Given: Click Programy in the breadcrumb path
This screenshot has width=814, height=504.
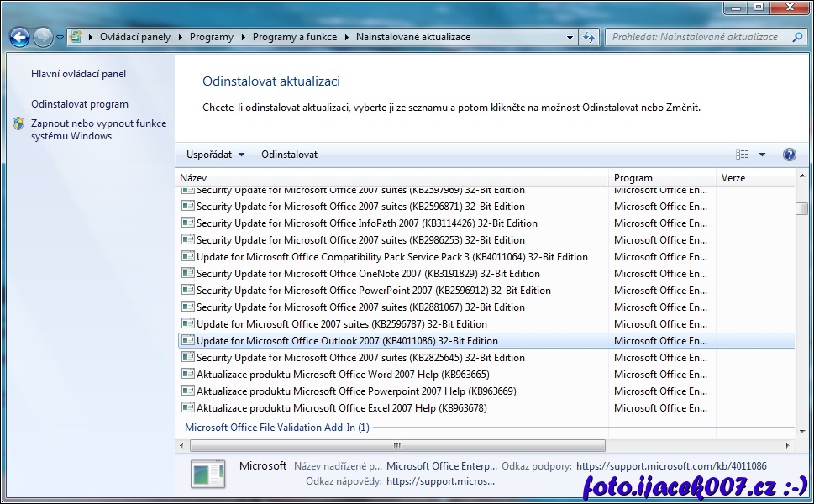Looking at the screenshot, I should pos(212,37).
